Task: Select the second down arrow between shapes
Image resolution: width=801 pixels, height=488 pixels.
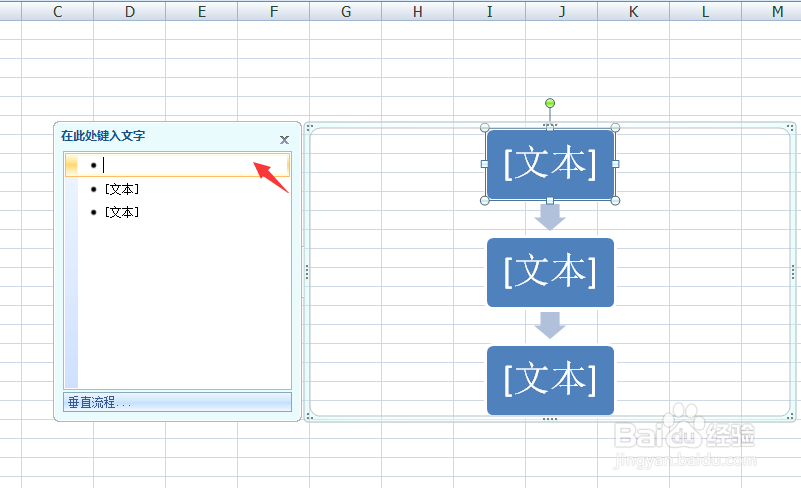Action: pyautogui.click(x=550, y=326)
